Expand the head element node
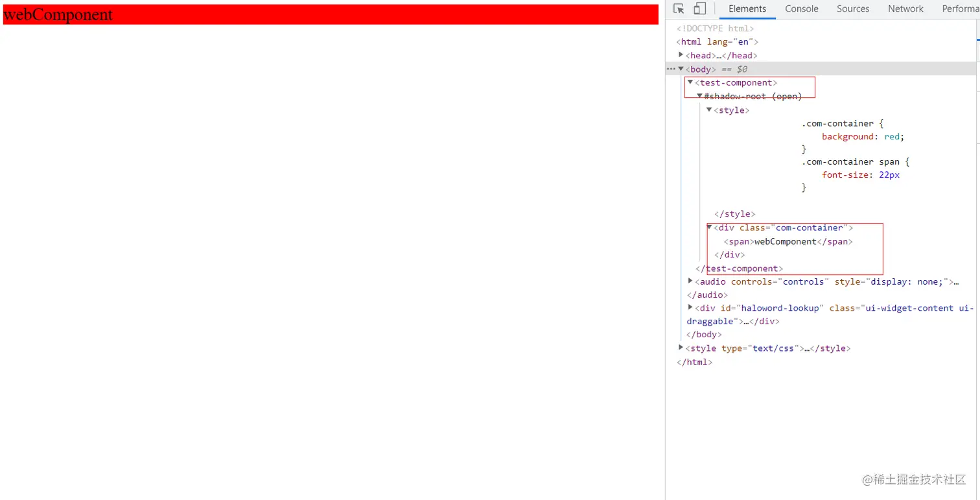Image resolution: width=980 pixels, height=500 pixels. [x=681, y=55]
